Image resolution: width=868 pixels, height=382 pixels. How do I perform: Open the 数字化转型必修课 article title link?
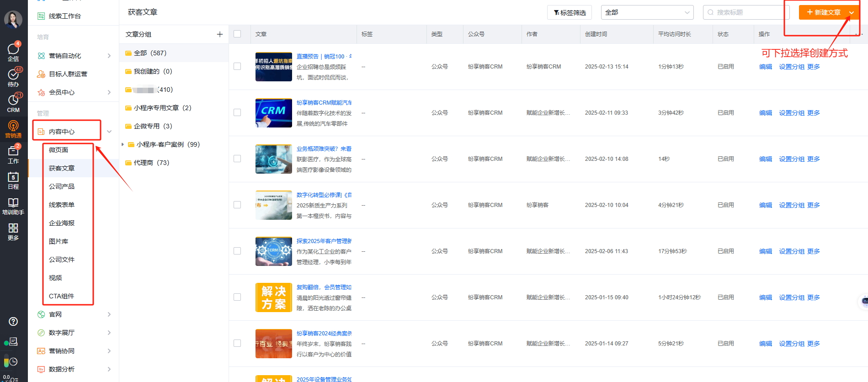point(324,195)
